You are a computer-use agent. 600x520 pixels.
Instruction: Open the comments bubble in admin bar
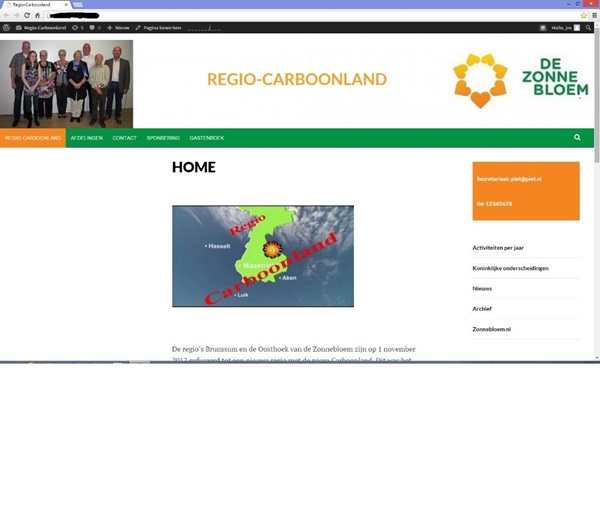click(95, 28)
